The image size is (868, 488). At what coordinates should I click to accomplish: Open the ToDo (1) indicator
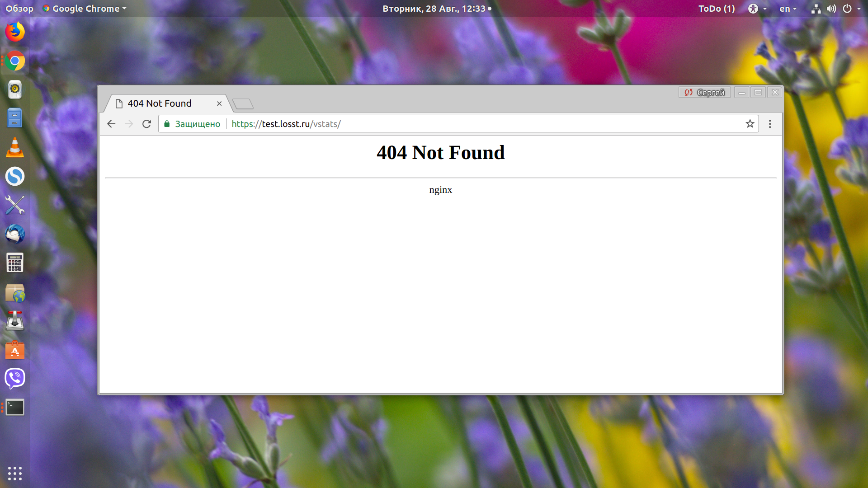pos(717,9)
